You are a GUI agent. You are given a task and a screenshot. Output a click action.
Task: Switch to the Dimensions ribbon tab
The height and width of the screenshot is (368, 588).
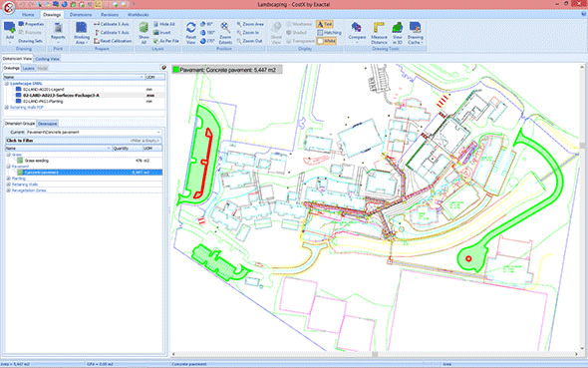click(81, 15)
